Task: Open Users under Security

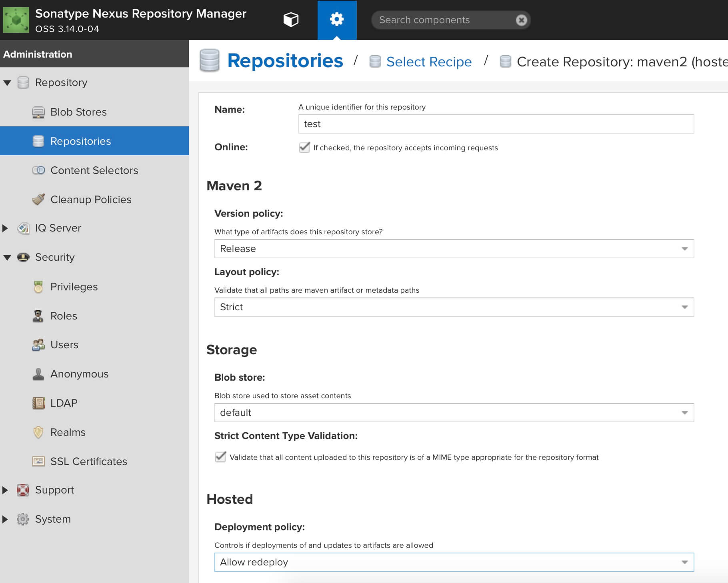Action: click(94, 345)
